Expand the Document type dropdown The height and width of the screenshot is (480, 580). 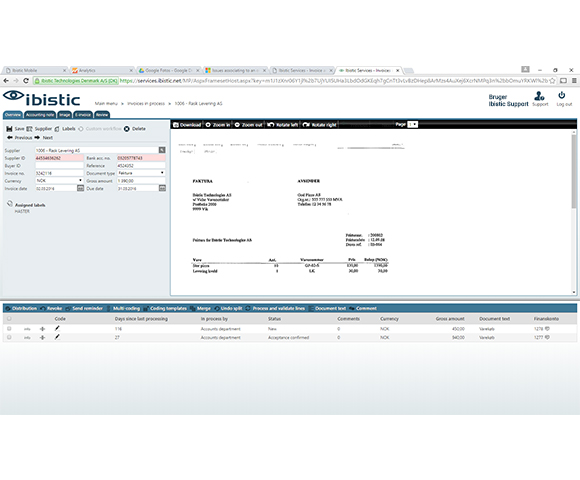coord(141,173)
